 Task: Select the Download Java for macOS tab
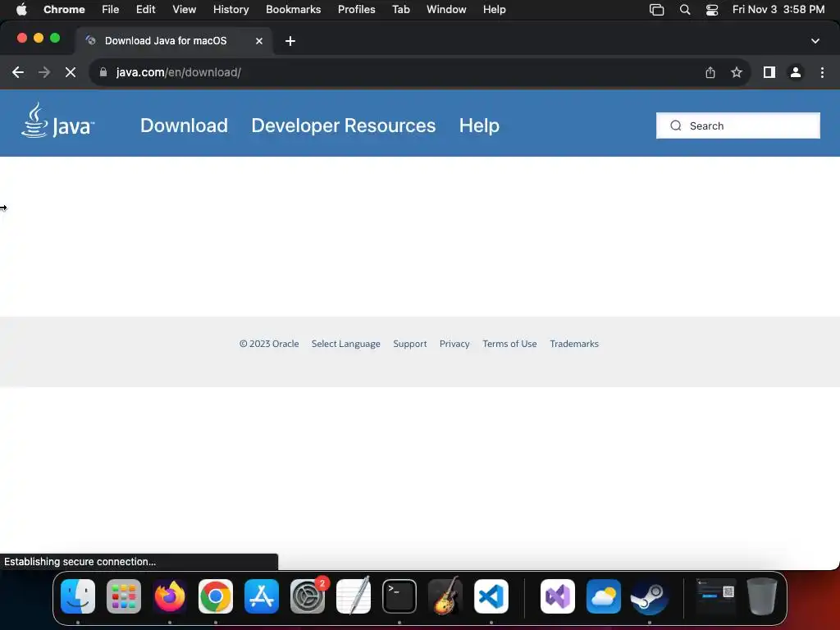coord(174,41)
